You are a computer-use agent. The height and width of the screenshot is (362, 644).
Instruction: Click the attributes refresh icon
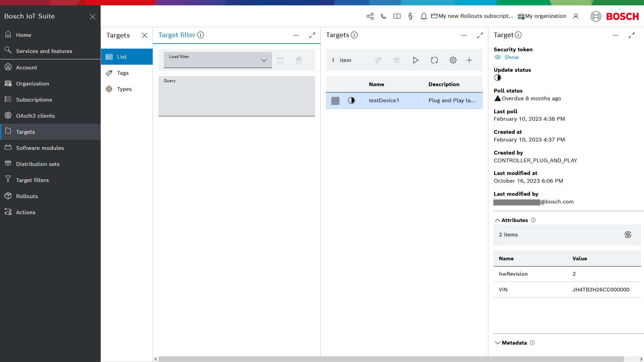pos(628,235)
